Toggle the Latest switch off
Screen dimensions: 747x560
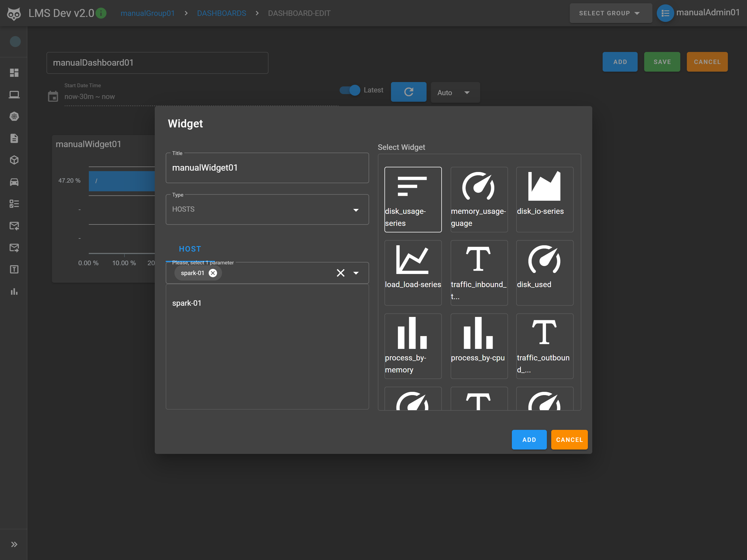point(350,90)
